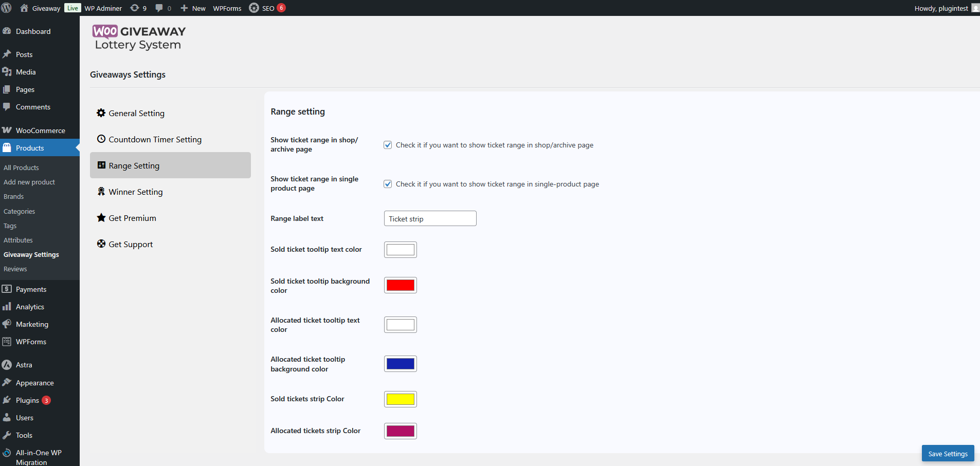Click the Products bag icon
Image resolution: width=980 pixels, height=466 pixels.
(7, 147)
